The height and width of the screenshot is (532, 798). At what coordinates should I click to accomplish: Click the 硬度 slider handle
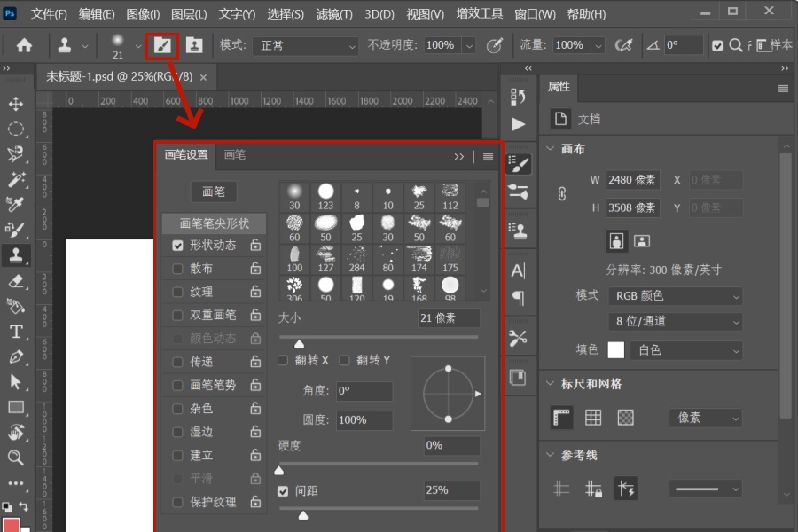pyautogui.click(x=279, y=471)
